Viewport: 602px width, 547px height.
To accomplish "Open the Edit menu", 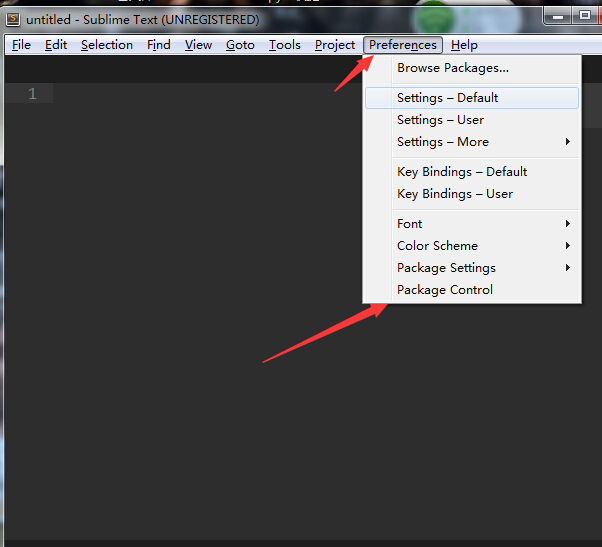I will coord(56,45).
